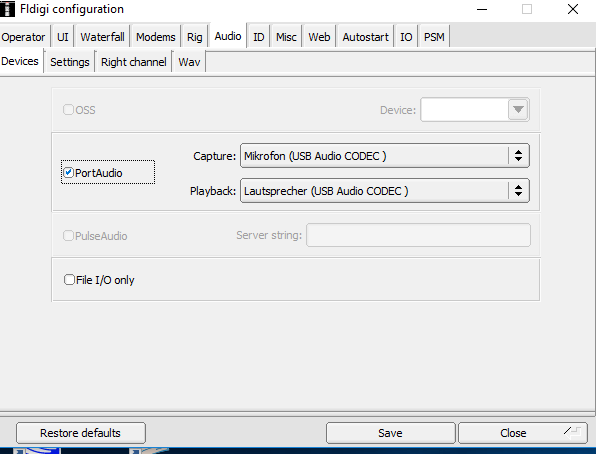Click the Close button with return icon

point(523,433)
